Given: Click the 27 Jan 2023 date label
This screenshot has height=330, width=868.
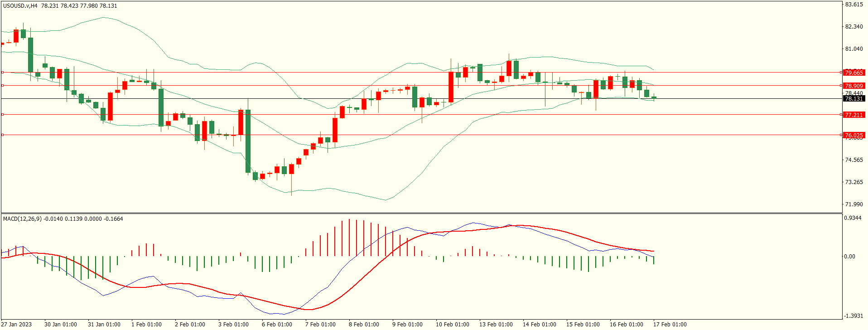Looking at the screenshot, I should point(16,325).
